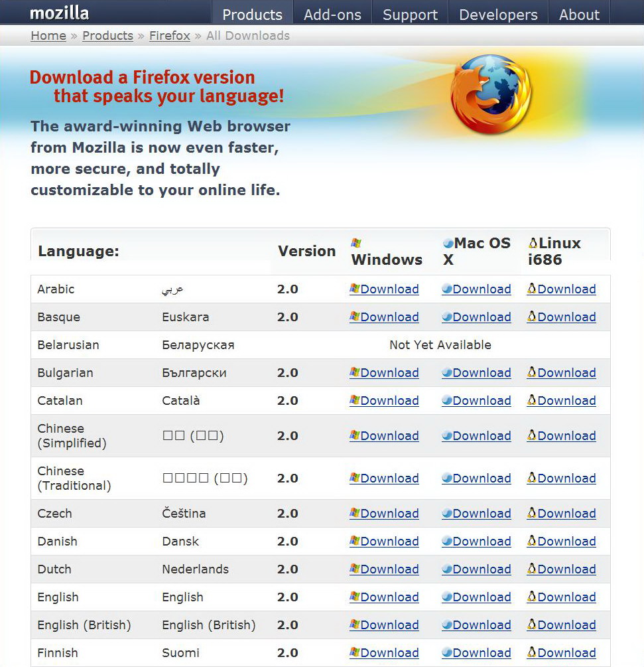644x667 pixels.
Task: Download Catalan Firefox for Mac OS X
Action: (476, 401)
